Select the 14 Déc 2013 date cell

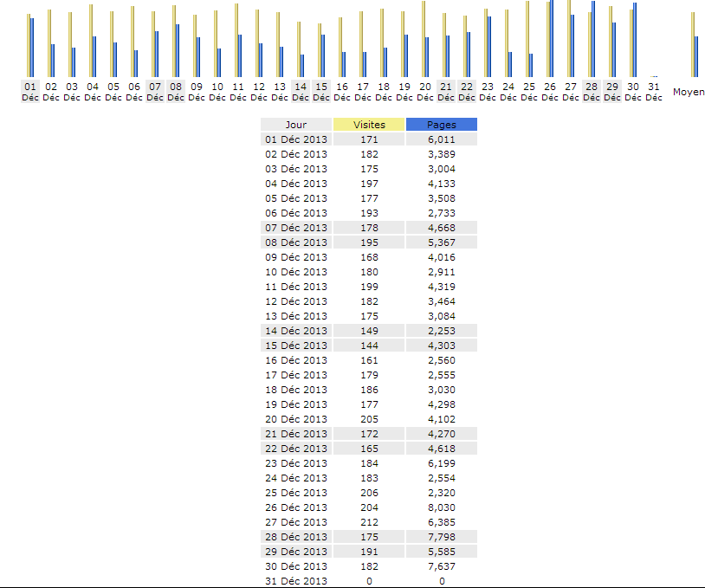[x=296, y=331]
